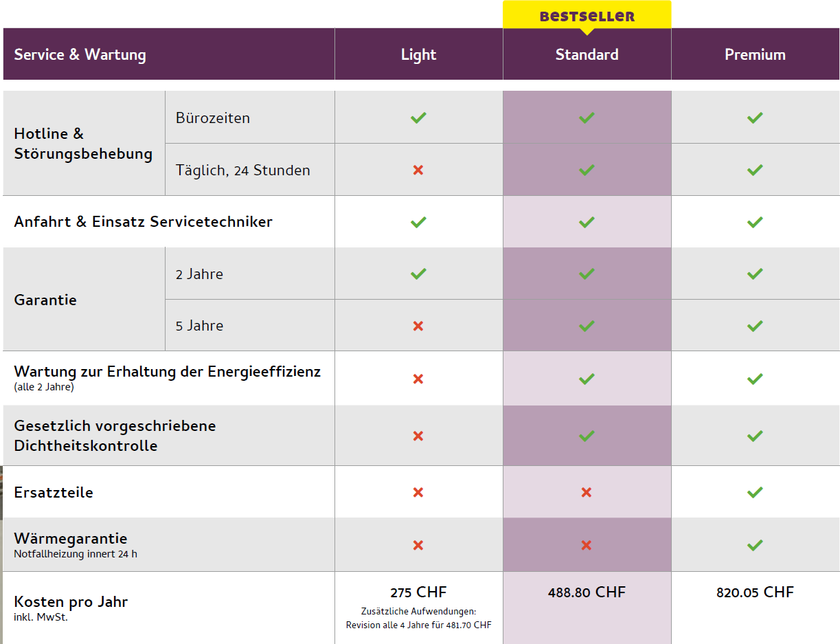Click the Premium checkmark for 5 Jahre Garantie

[755, 326]
